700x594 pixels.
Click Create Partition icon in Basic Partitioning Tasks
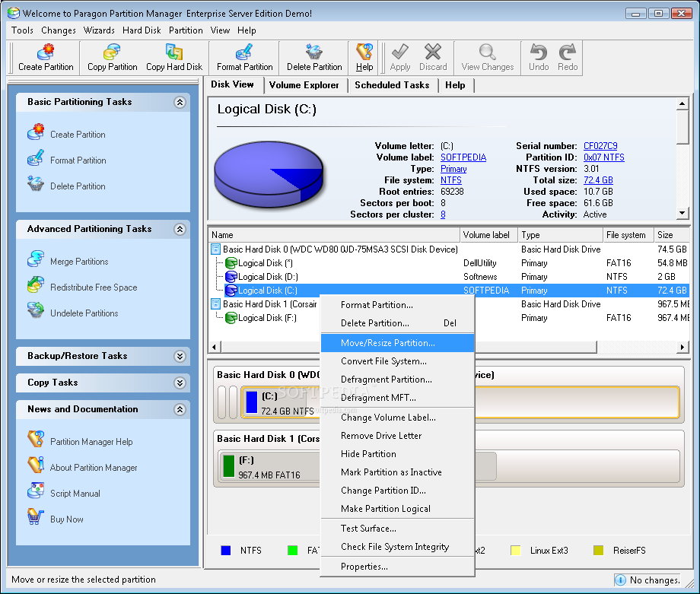[x=36, y=132]
